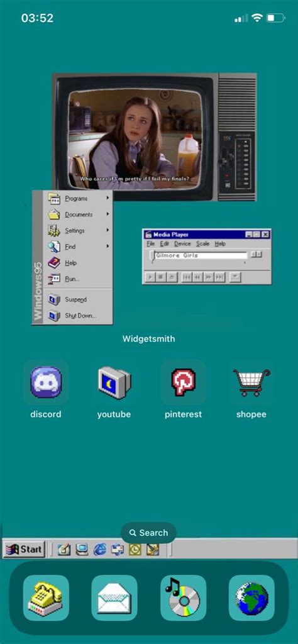Expand the Programs submenu arrow
The image size is (298, 644).
[x=108, y=198]
